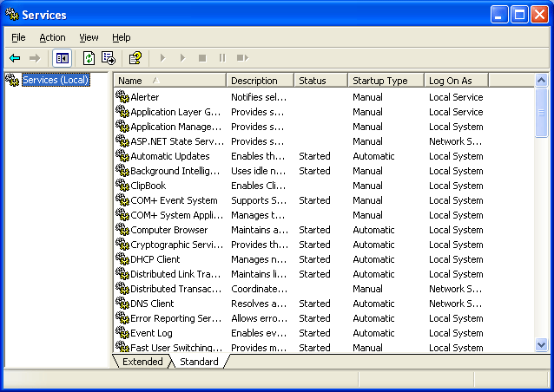
Task: Click the Cryptographic Servi... service icon
Action: [x=122, y=245]
